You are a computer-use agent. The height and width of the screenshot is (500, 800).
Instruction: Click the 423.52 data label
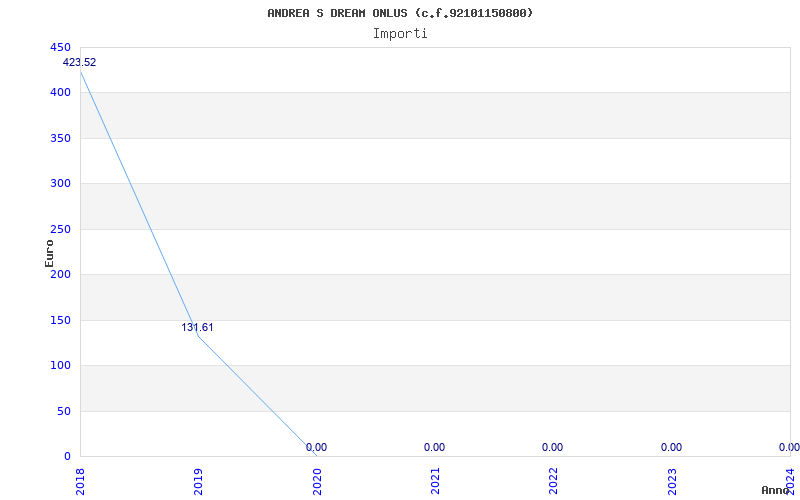[x=79, y=63]
